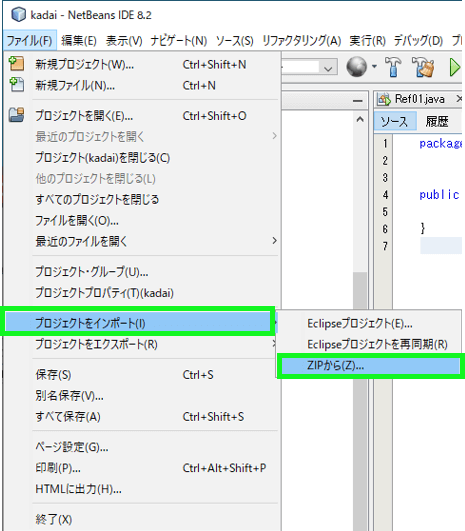Click scrollbar up arrow in projects panel
This screenshot has height=531, width=465.
[360, 120]
